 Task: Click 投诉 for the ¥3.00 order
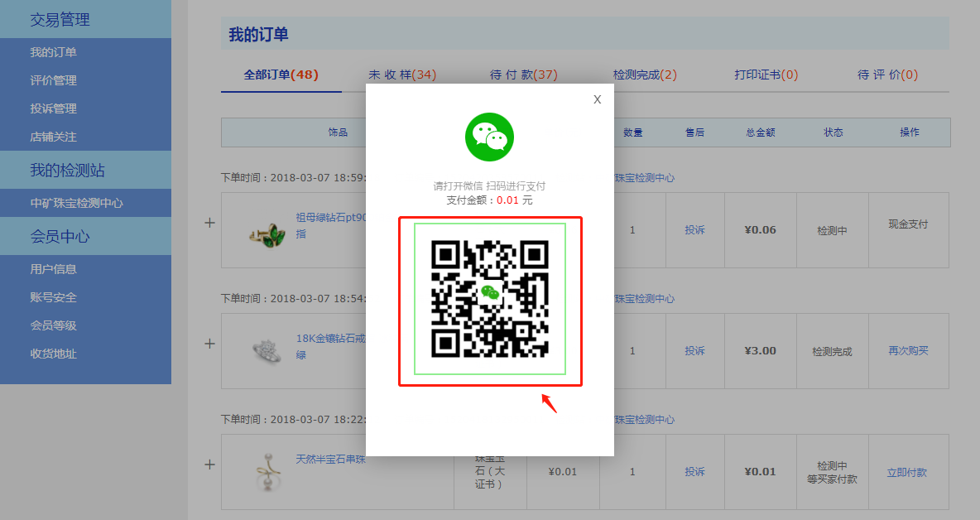(x=694, y=351)
